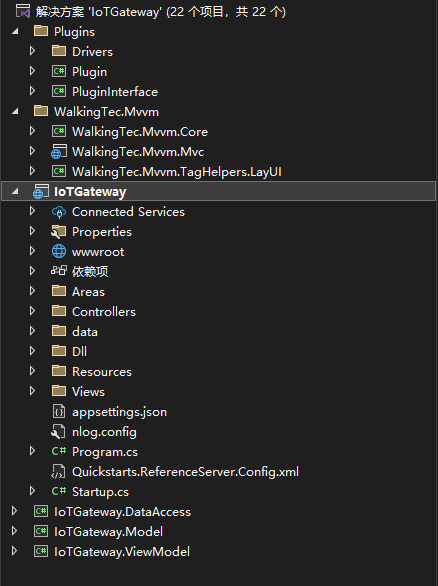The height and width of the screenshot is (586, 438).
Task: Select the 'nlog.config' file name
Action: pyautogui.click(x=104, y=432)
